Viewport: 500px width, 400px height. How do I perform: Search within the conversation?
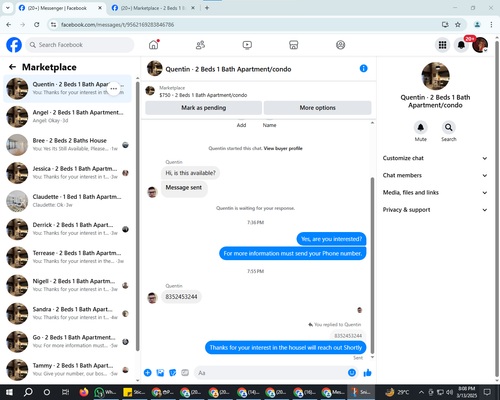(x=449, y=127)
